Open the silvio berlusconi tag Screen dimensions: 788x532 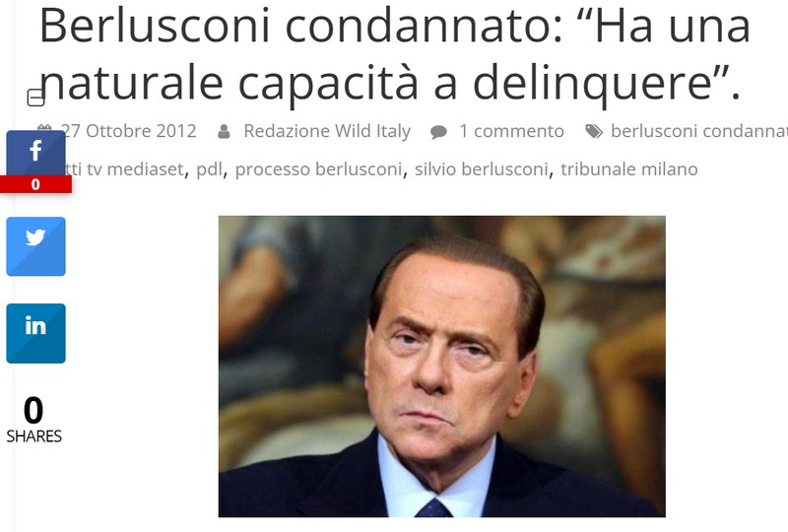tap(481, 169)
